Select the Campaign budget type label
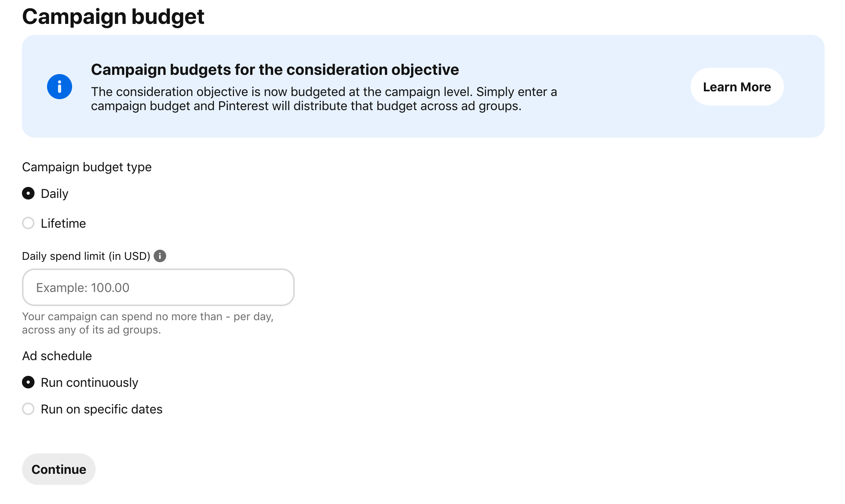 click(87, 167)
